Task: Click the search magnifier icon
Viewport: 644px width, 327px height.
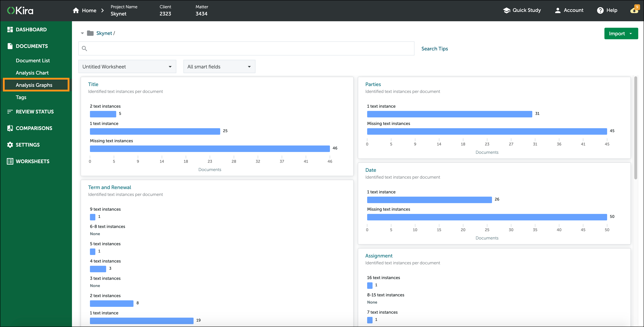Action: point(85,49)
